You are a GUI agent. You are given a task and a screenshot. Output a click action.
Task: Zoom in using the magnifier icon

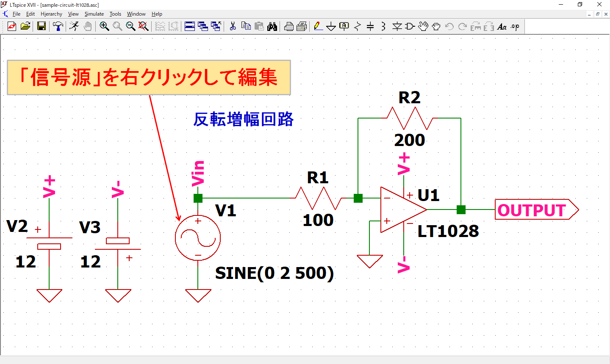[x=103, y=26]
